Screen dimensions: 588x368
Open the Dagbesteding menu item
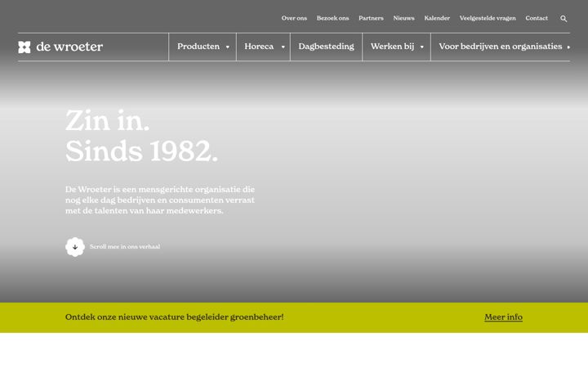[326, 47]
